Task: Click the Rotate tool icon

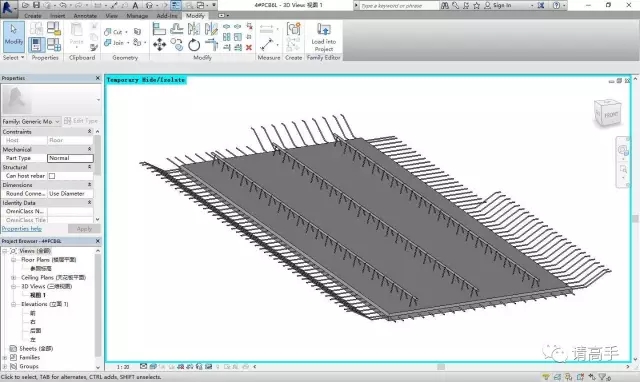Action: tap(194, 44)
